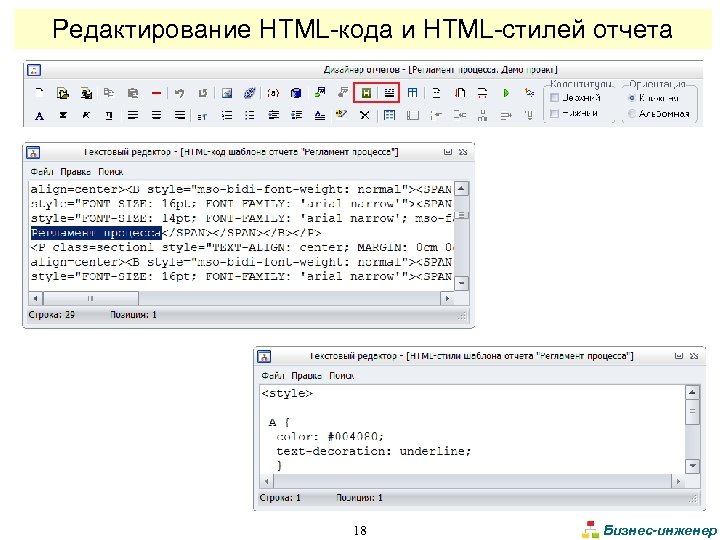Click the bulleted list icon
Screen dimensions: 720x540
[249, 116]
